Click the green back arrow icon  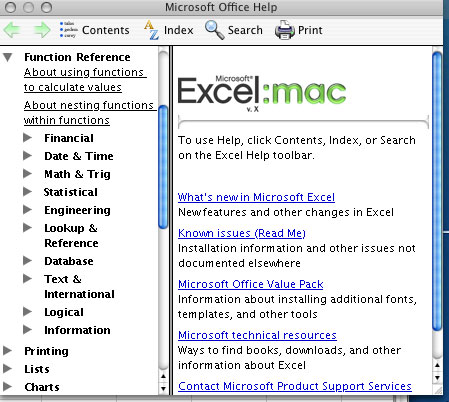coord(13,30)
